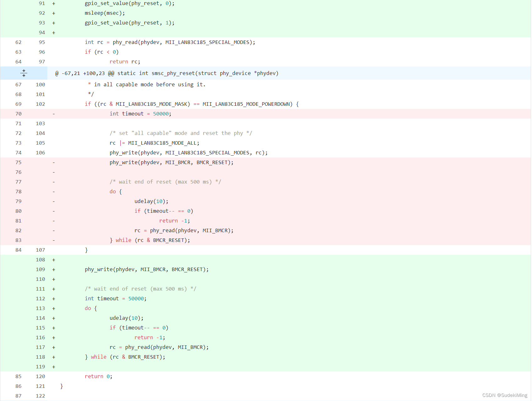The image size is (532, 401).
Task: Click old line number 84
Action: coord(19,250)
